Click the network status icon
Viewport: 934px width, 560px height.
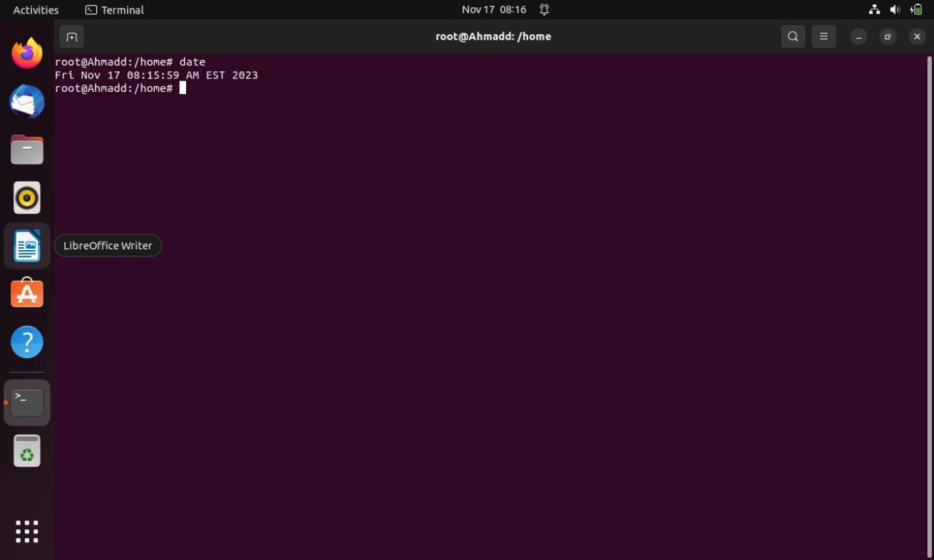(874, 10)
